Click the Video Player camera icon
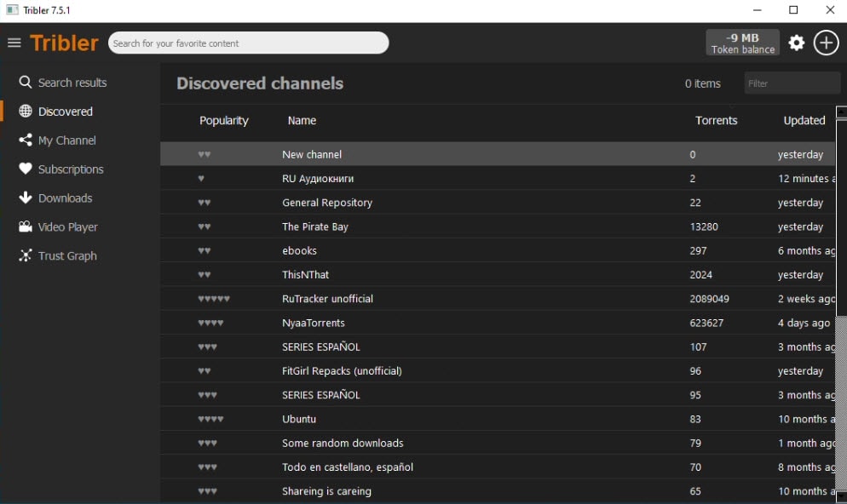 (x=26, y=226)
